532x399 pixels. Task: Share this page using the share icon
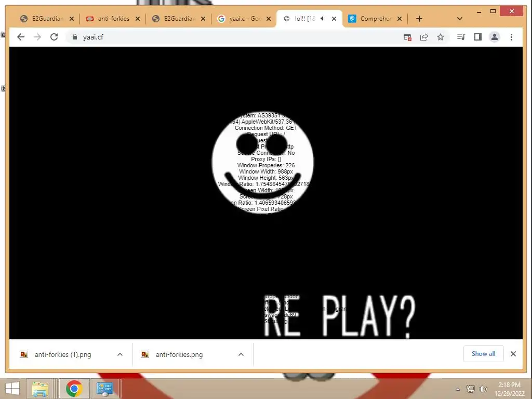click(424, 37)
